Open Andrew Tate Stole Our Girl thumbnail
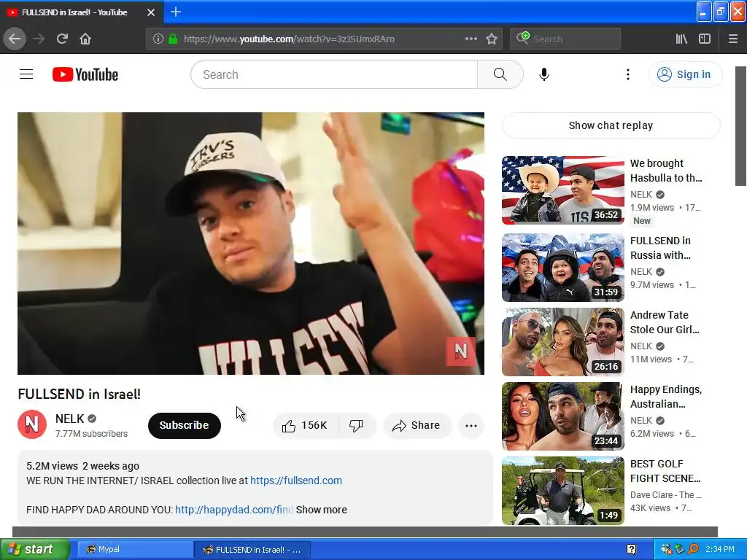This screenshot has height=560, width=747. click(x=562, y=342)
